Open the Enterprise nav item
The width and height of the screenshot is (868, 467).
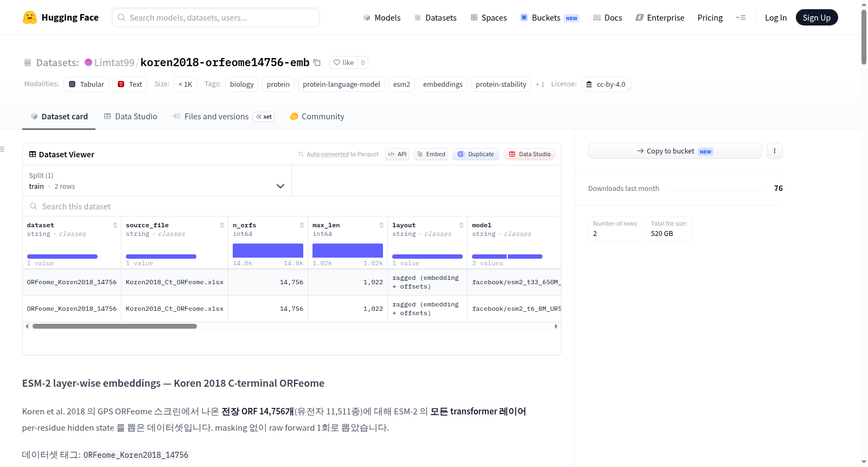click(660, 17)
